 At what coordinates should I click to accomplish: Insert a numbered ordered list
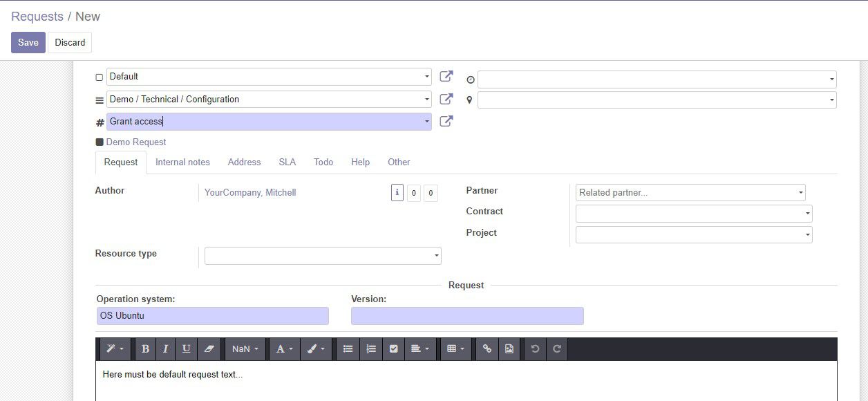click(x=371, y=349)
